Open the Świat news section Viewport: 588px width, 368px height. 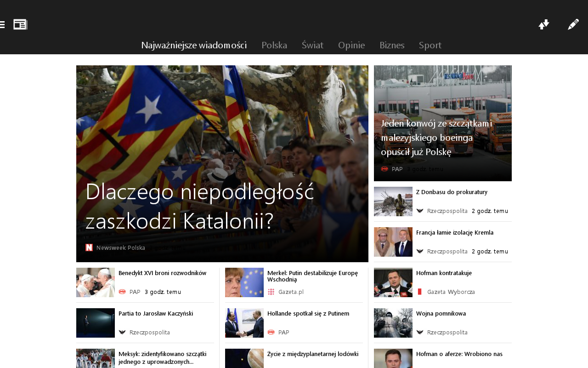point(312,45)
